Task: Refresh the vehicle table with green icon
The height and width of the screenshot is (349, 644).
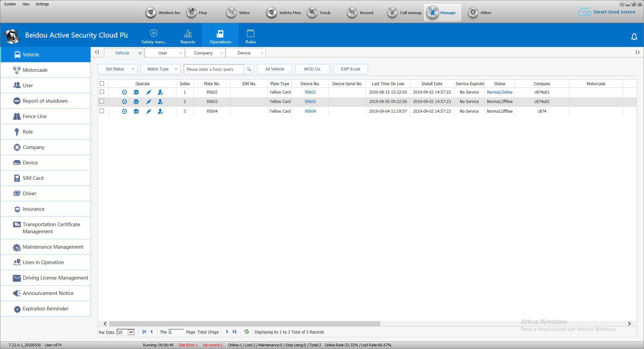Action: 247,332
